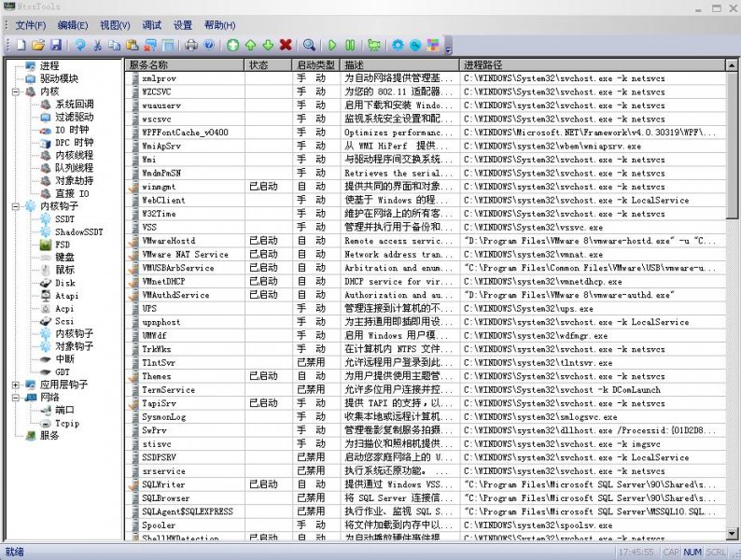Click the vertical scrollbar thumb
The image size is (741, 560).
tap(732, 146)
